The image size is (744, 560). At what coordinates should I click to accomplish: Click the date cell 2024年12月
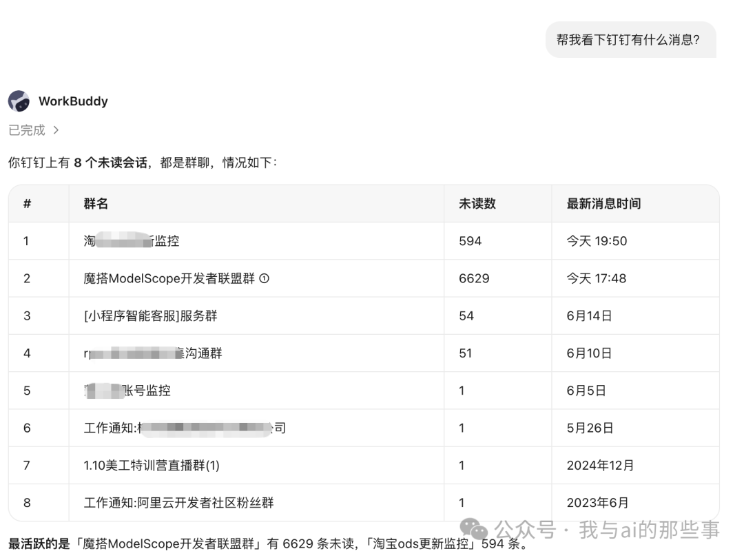click(600, 466)
